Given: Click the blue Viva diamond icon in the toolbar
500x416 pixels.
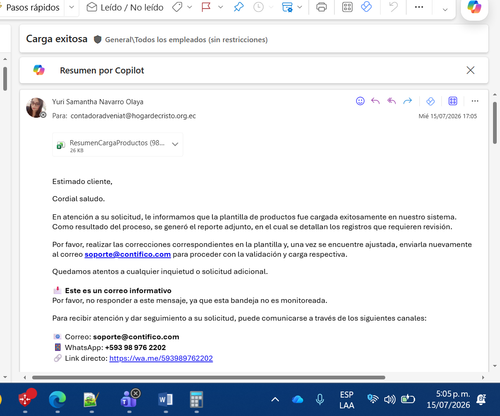Looking at the screenshot, I should 366,7.
